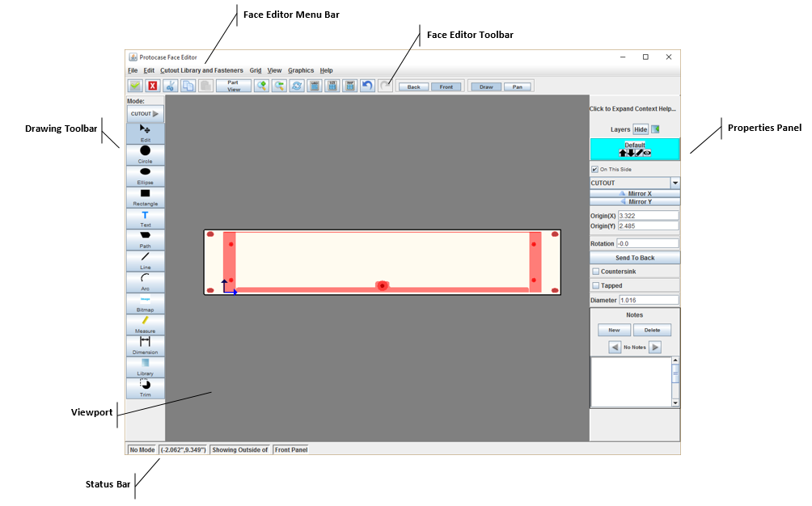Open the Graphics menu

tap(301, 71)
